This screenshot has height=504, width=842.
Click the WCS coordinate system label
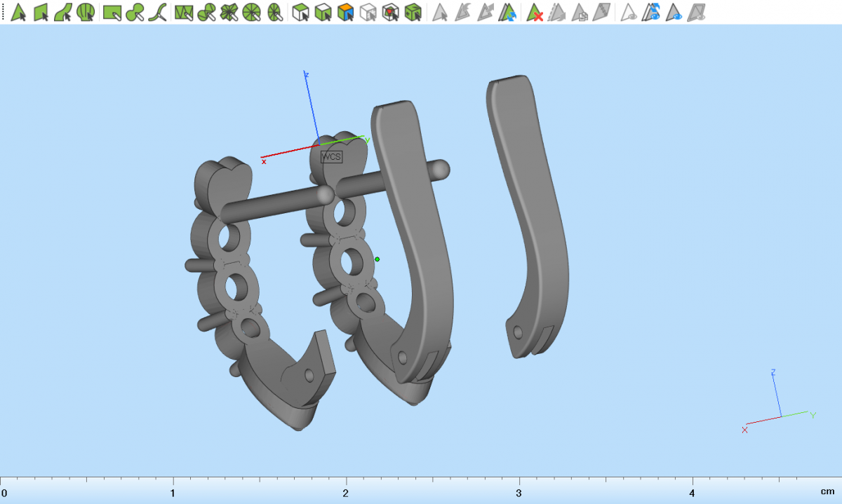[331, 157]
